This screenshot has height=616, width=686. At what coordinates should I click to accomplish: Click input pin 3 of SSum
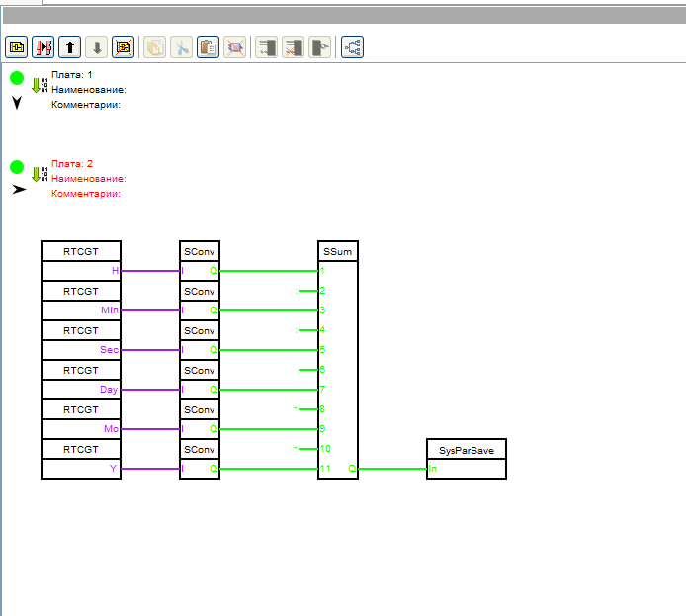coord(322,310)
